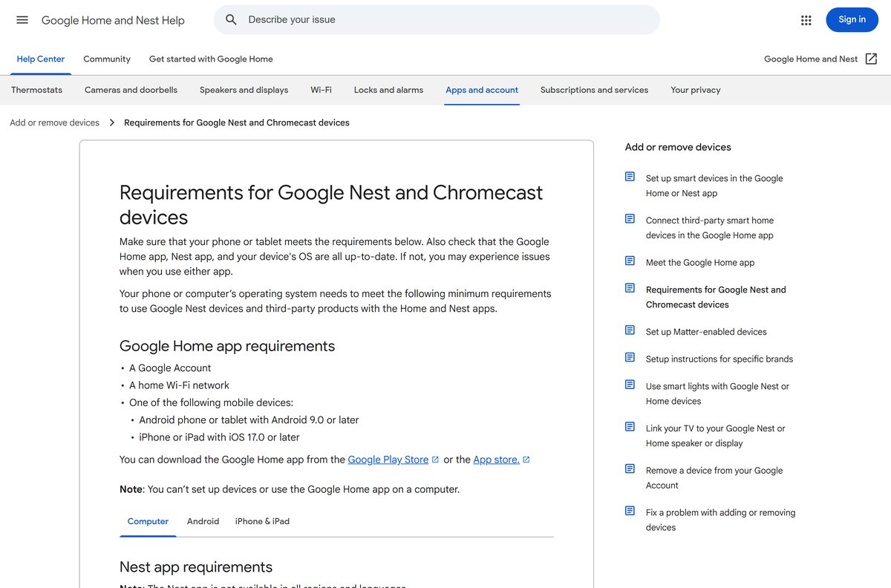Screen dimensions: 891x588
Task: Click the 'A Google Account' bullet
Action: (x=170, y=368)
